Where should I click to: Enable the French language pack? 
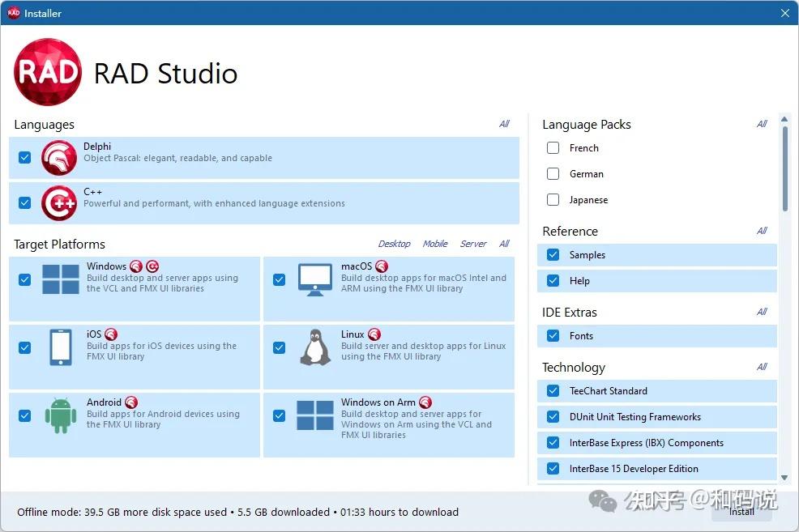(x=553, y=147)
